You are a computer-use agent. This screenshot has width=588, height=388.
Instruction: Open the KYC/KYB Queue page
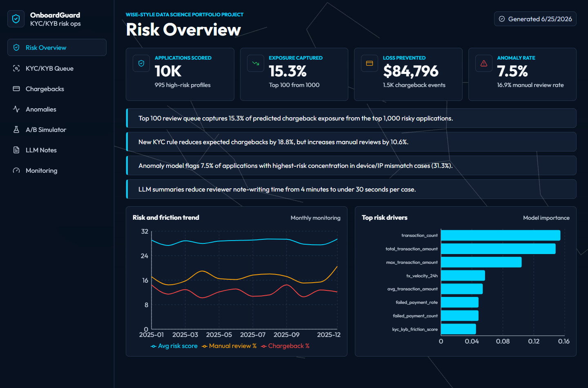click(x=57, y=68)
